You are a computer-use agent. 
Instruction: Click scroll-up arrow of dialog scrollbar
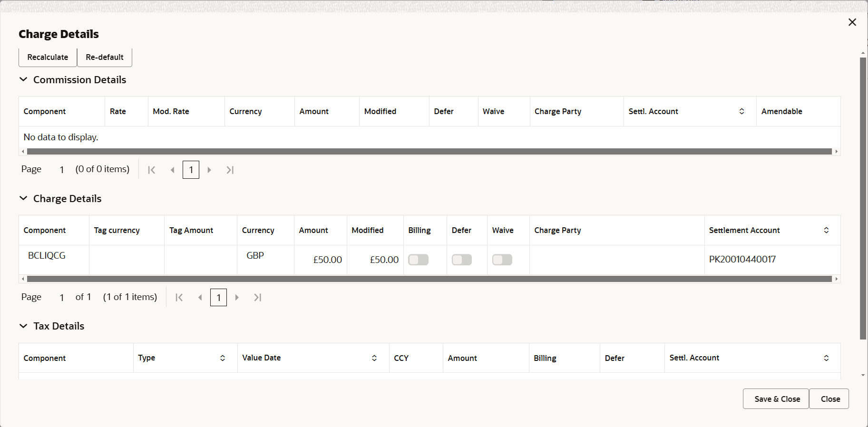[x=863, y=53]
